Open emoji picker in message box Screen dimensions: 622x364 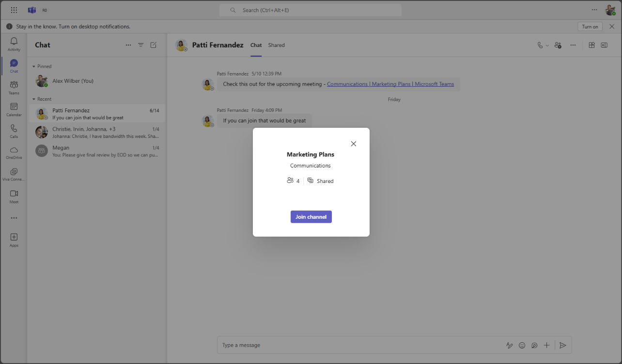click(x=522, y=345)
